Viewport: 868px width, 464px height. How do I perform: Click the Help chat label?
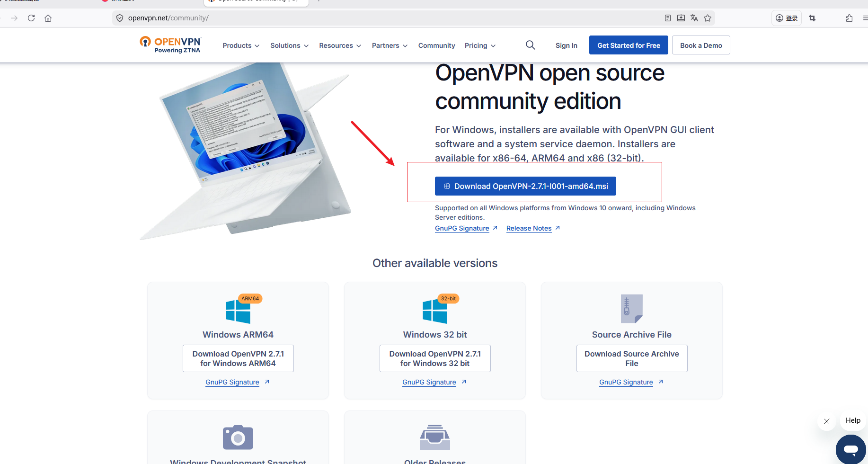click(853, 420)
